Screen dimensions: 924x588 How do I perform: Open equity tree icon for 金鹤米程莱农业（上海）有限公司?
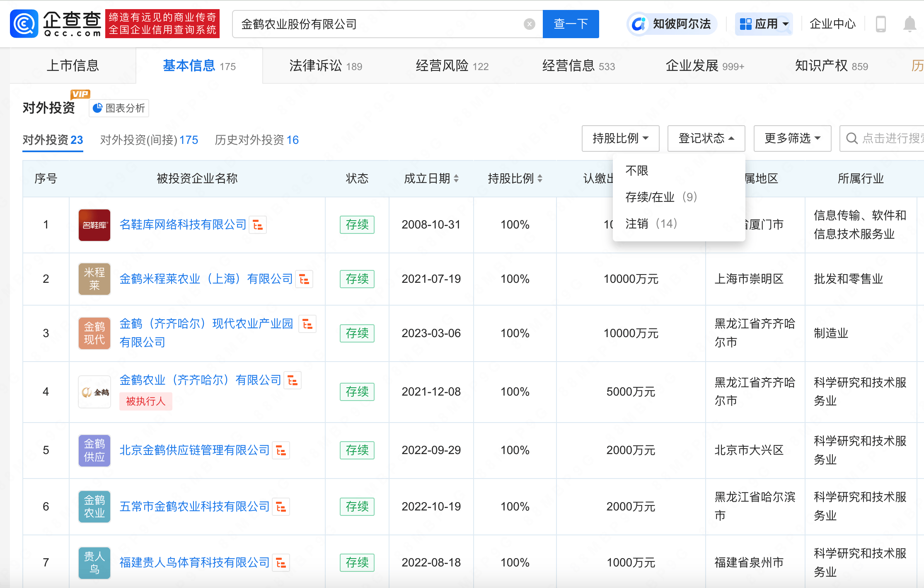tap(304, 279)
